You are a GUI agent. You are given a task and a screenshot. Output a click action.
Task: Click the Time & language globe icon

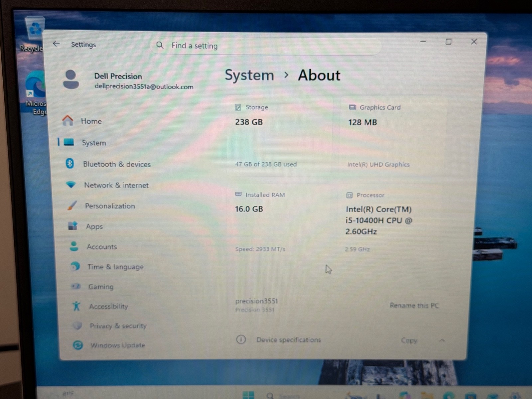coord(75,266)
